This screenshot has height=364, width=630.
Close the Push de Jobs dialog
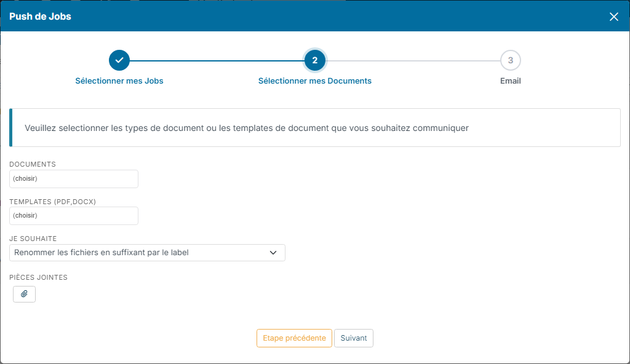tap(613, 17)
